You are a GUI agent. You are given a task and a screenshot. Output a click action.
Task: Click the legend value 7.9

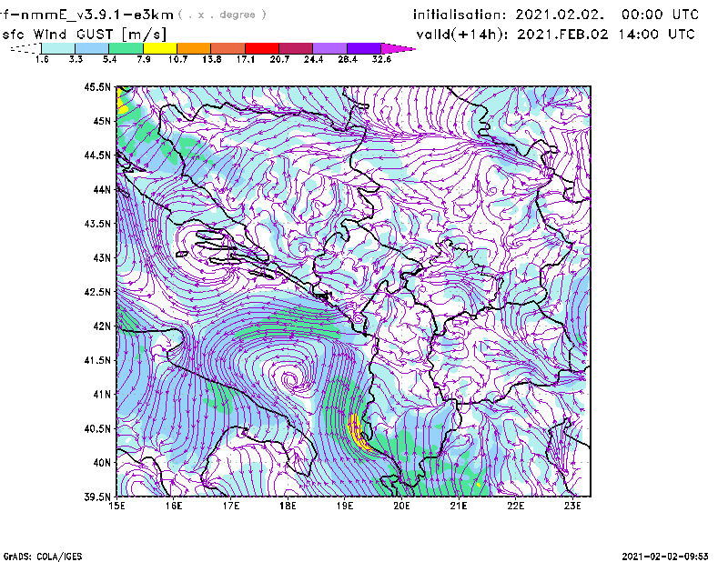(144, 59)
